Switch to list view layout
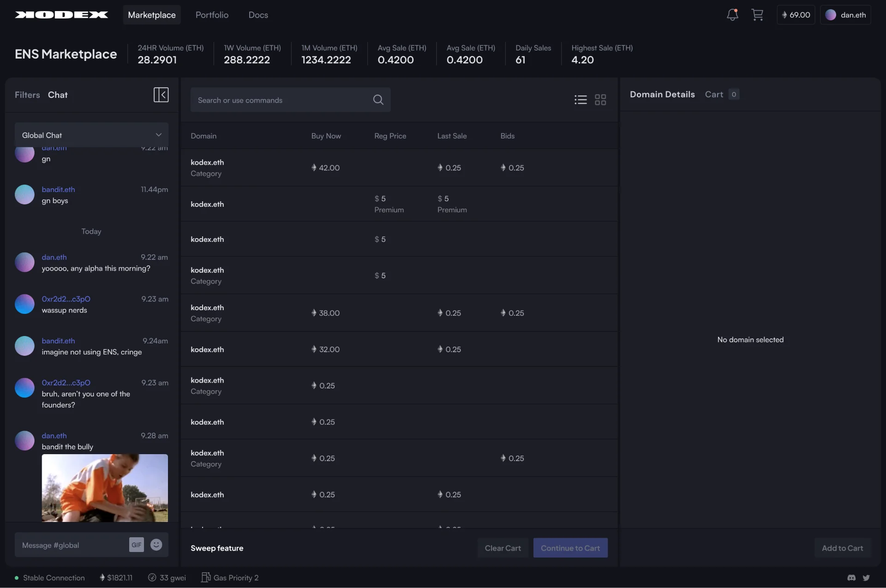Screen dimensions: 886x588 click(x=581, y=100)
